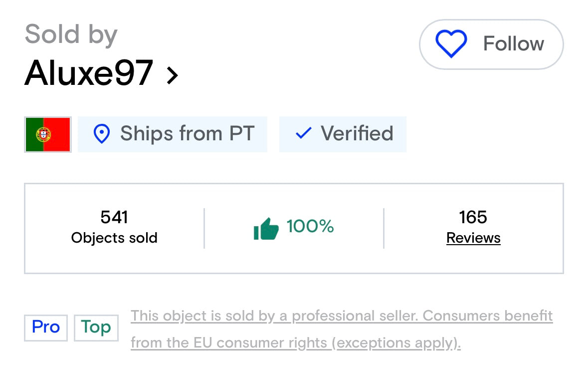Click the 100% positive feedback score
Image resolution: width=588 pixels, height=370 pixels.
coord(310,227)
